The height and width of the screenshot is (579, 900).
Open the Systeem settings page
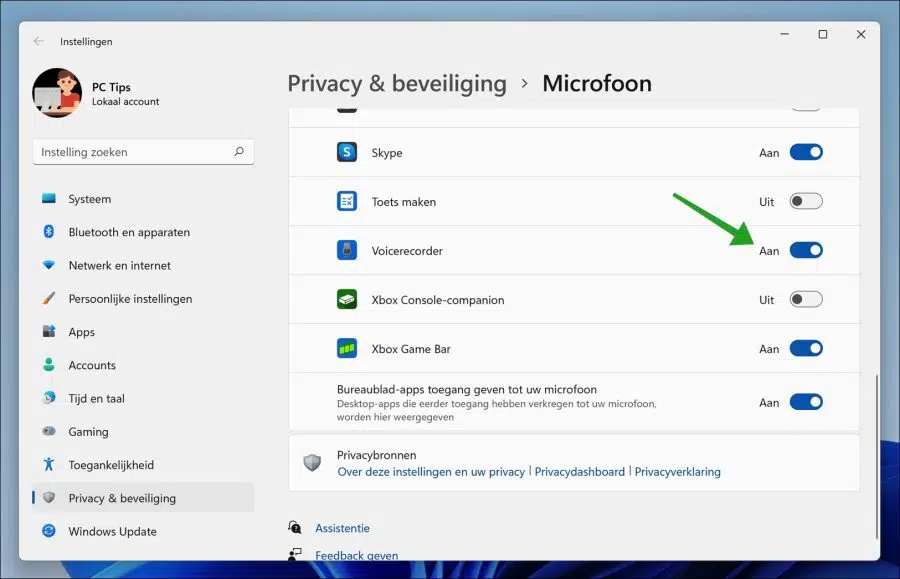pos(143,199)
